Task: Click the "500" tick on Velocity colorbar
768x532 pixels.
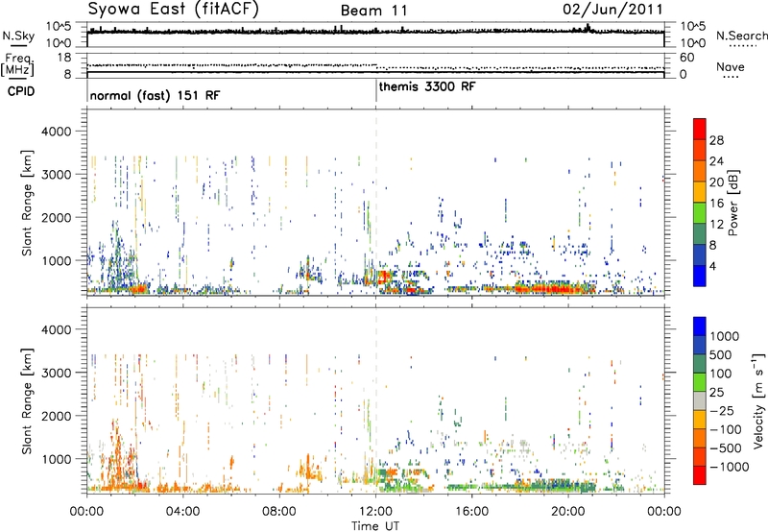Action: pyautogui.click(x=721, y=354)
